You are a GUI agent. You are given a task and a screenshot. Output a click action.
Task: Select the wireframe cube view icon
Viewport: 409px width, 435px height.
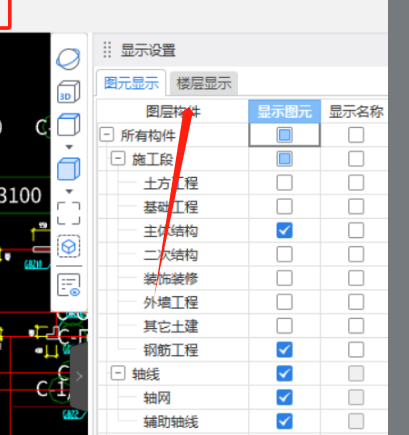[68, 124]
